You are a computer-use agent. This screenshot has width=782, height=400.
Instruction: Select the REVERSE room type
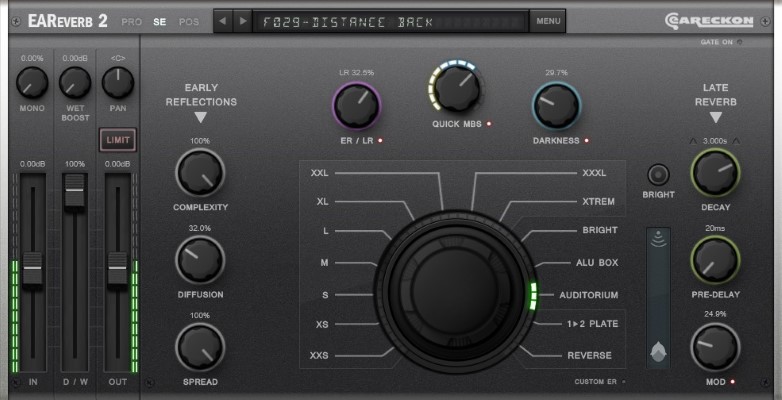[589, 356]
